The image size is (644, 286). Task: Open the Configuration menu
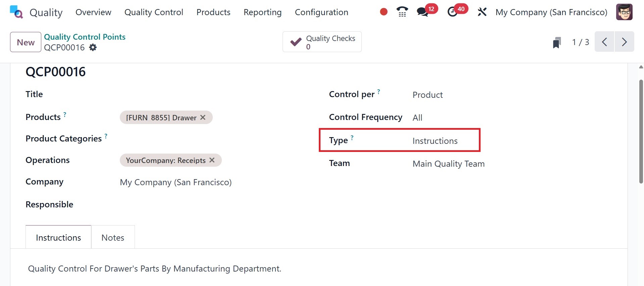[321, 12]
